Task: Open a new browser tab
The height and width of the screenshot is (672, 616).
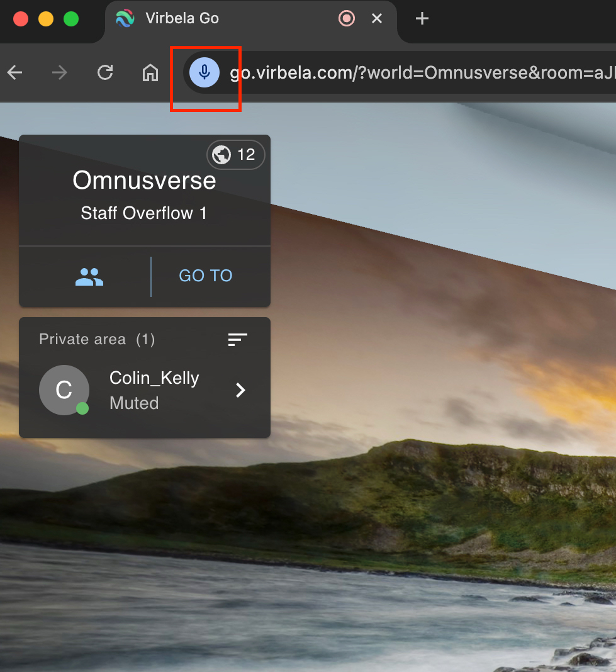Action: (422, 18)
